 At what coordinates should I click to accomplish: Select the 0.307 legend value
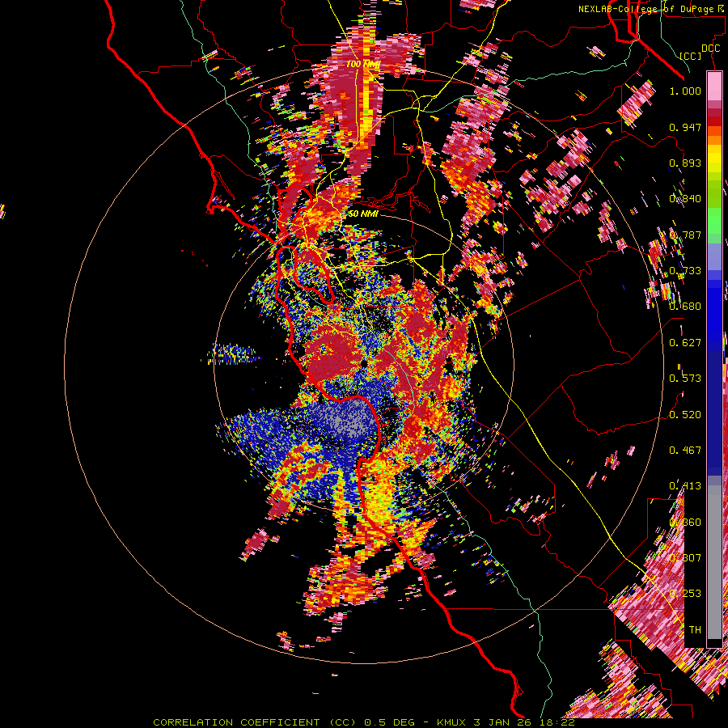685,558
